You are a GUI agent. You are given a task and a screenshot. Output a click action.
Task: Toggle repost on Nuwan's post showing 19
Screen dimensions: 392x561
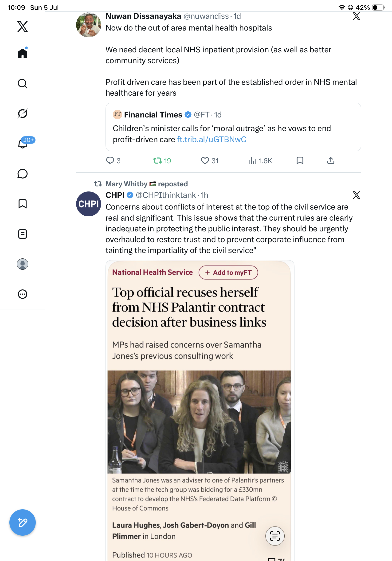(162, 160)
